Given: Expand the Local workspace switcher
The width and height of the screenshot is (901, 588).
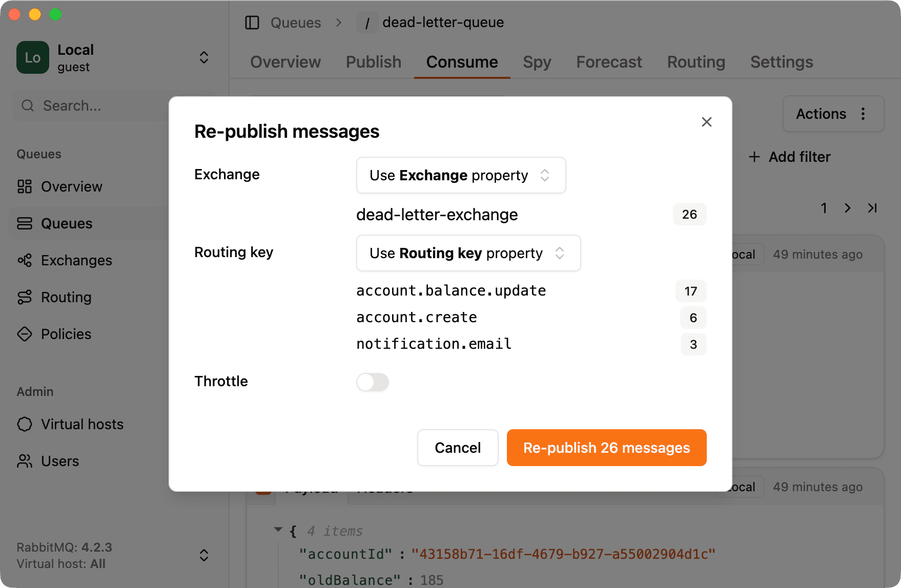Looking at the screenshot, I should (x=203, y=57).
